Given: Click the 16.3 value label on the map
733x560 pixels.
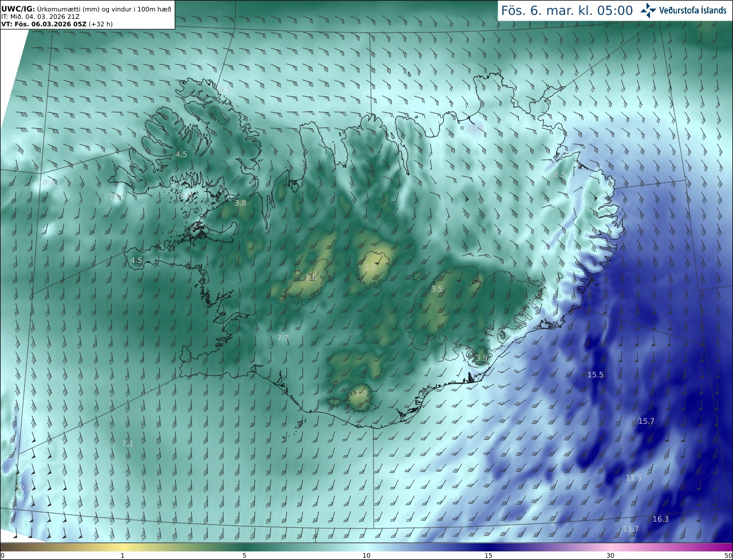Looking at the screenshot, I should click(x=660, y=519).
